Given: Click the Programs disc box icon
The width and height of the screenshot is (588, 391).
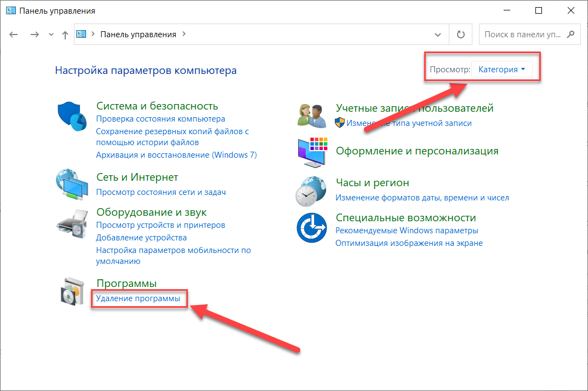Looking at the screenshot, I should coord(72,292).
